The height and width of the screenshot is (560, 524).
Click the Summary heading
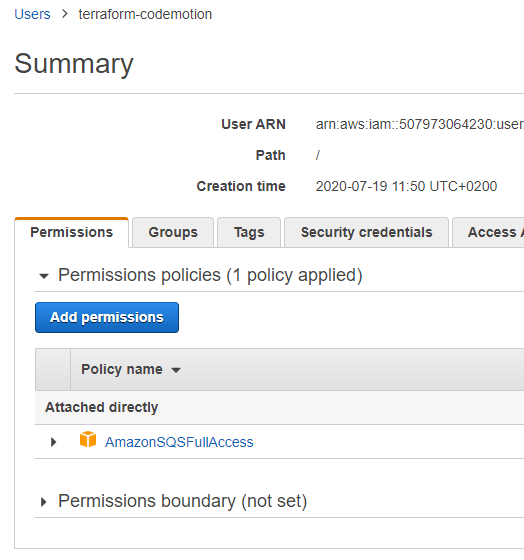coord(74,64)
